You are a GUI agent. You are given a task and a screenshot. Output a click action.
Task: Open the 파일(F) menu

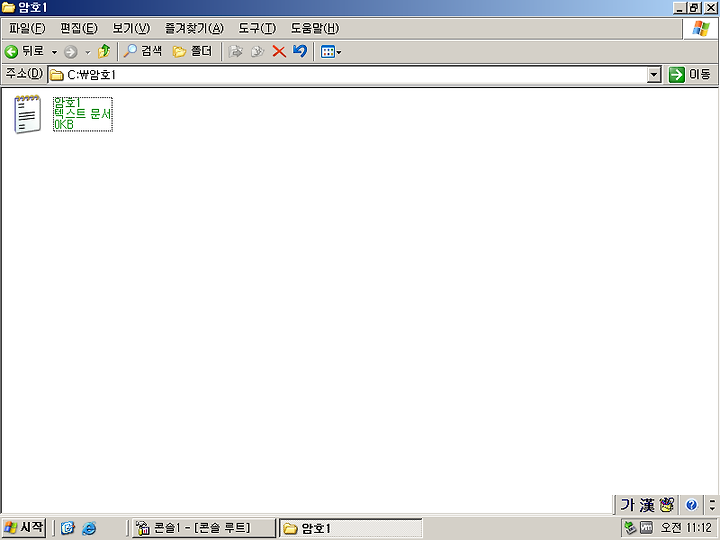(28, 28)
